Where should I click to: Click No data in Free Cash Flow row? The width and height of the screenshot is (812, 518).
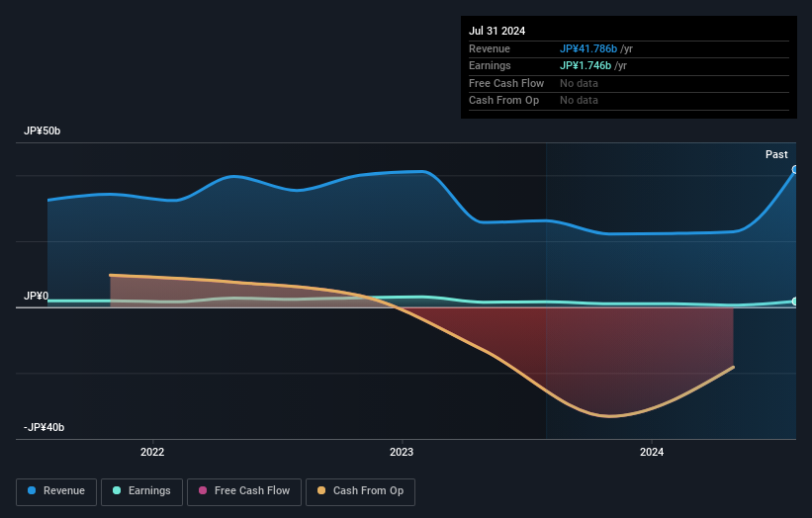tap(579, 83)
